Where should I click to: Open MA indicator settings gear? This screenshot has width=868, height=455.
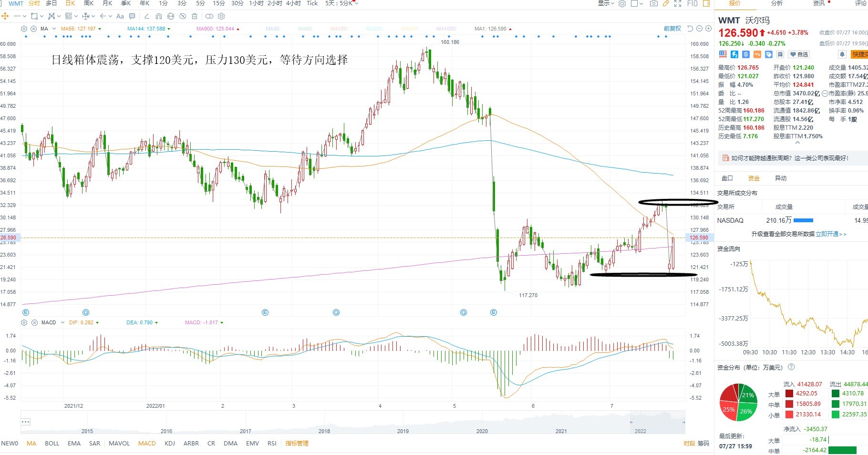(24, 29)
